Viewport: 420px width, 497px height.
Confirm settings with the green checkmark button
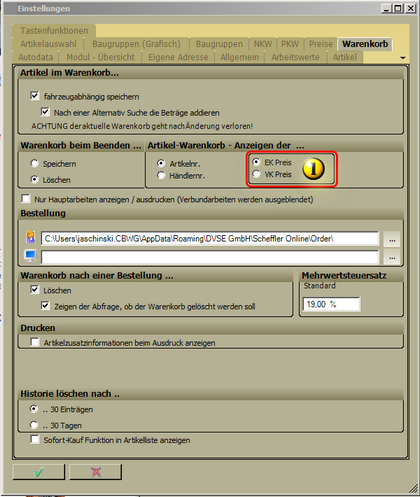[39, 472]
